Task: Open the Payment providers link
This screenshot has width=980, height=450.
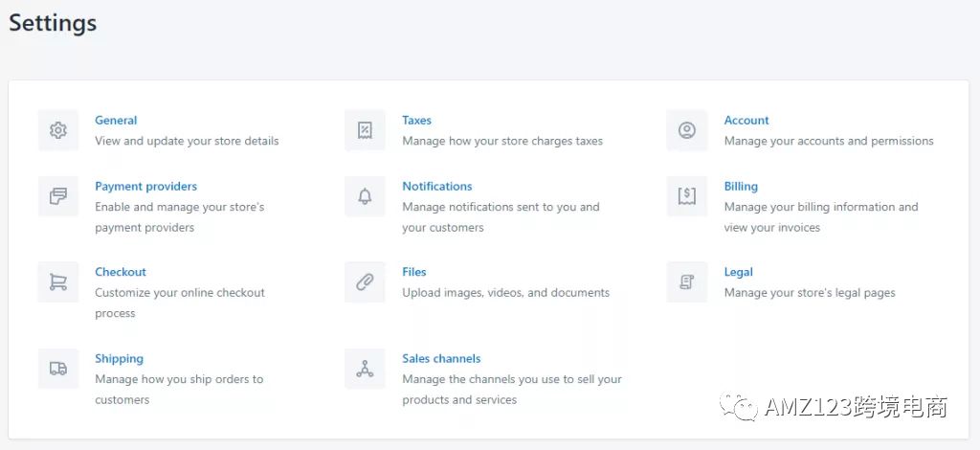Action: point(145,187)
